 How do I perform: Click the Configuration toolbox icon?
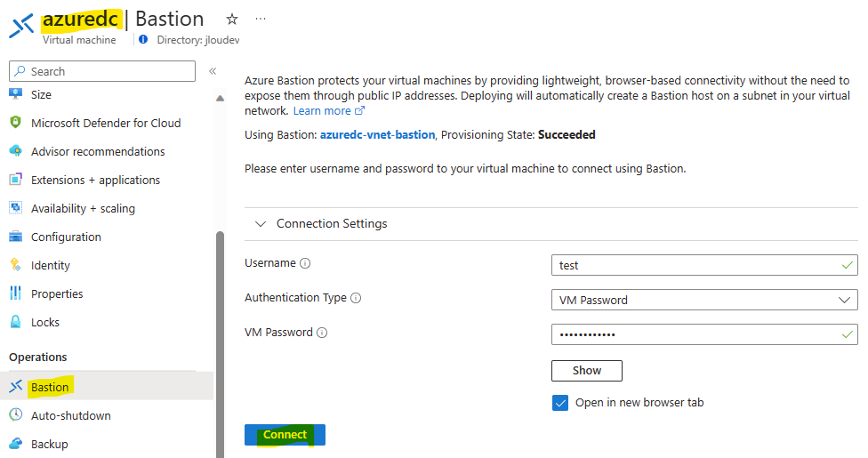coord(15,237)
